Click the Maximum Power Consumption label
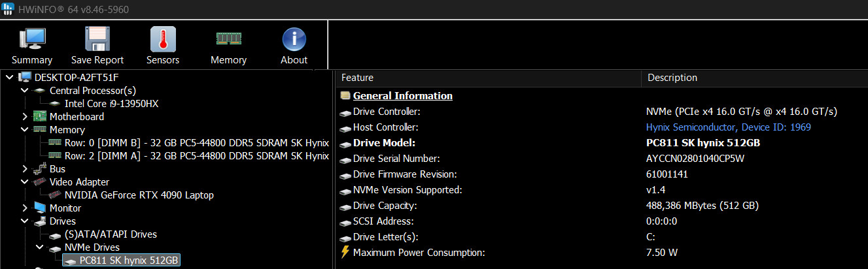Screen dimensions: 868x269 pos(419,253)
